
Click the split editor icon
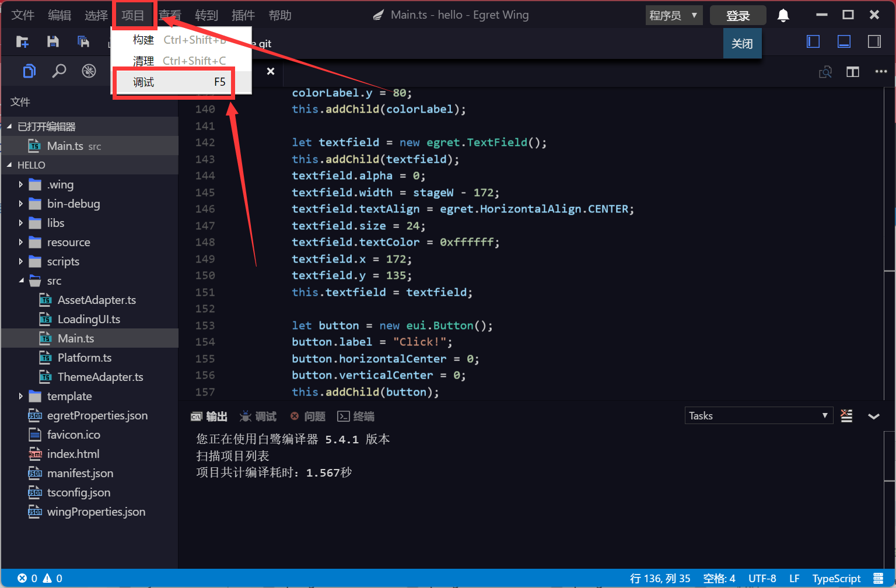853,72
